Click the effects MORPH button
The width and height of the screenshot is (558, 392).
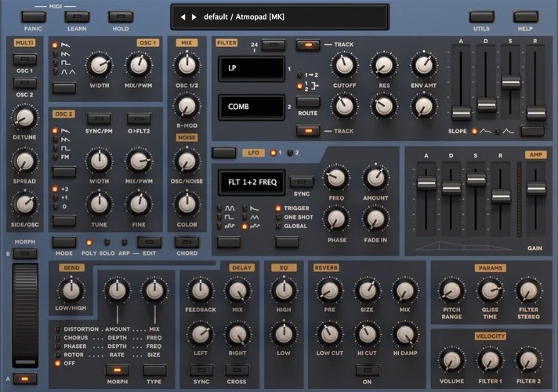117,370
